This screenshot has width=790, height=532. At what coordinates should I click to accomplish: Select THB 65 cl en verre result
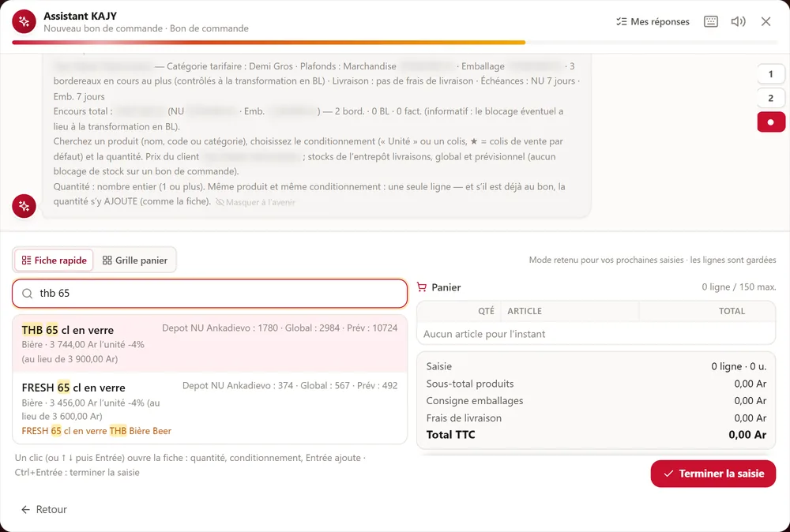(209, 344)
